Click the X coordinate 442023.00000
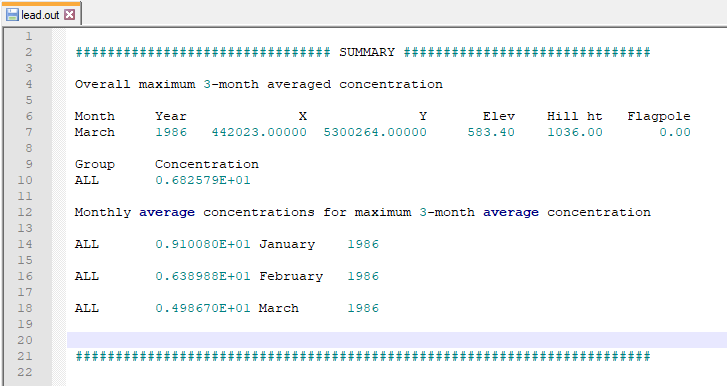Image resolution: width=727 pixels, height=386 pixels. coord(259,133)
